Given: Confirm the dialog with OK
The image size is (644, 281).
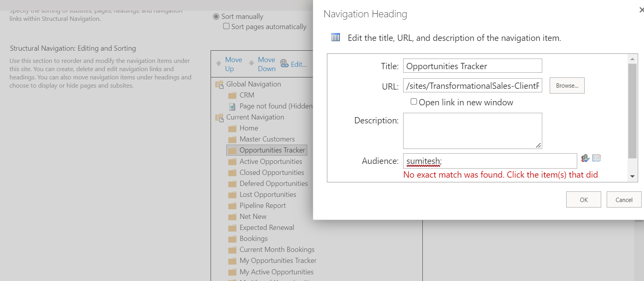Looking at the screenshot, I should coord(583,200).
